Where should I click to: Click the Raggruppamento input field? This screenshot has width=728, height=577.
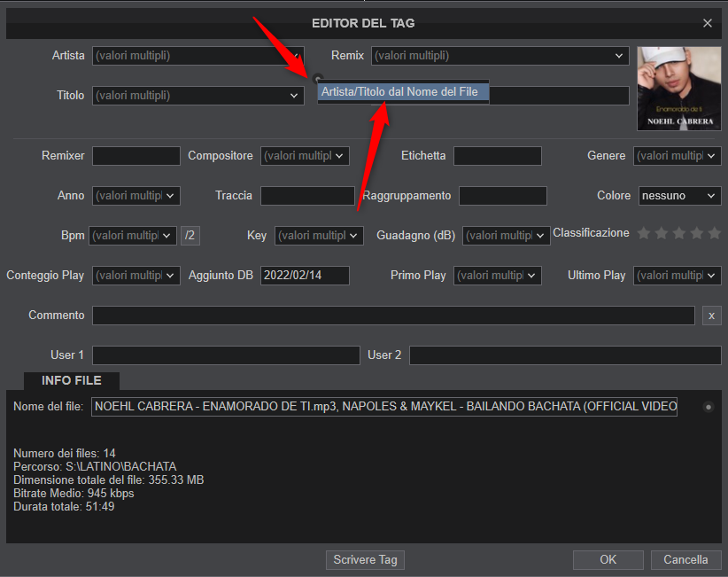tap(503, 196)
